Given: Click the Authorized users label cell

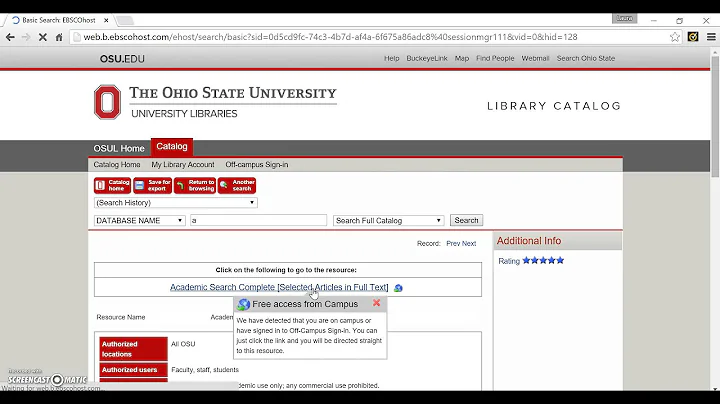Looking at the screenshot, I should (133, 370).
